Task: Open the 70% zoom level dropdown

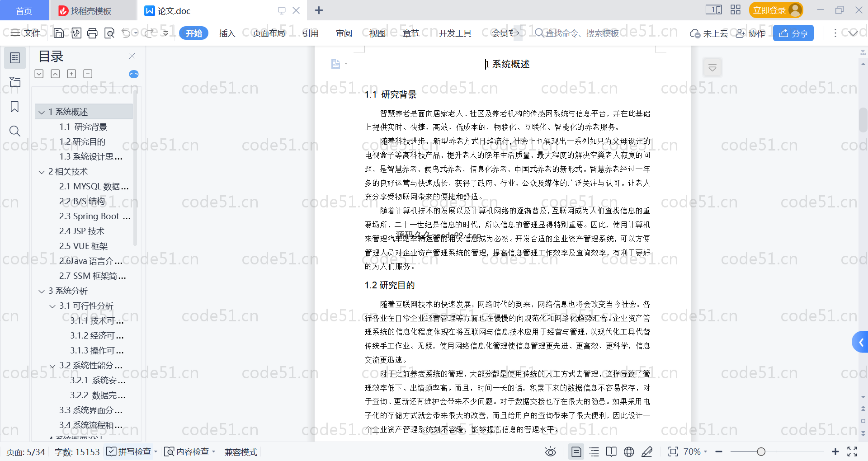Action: 695,452
